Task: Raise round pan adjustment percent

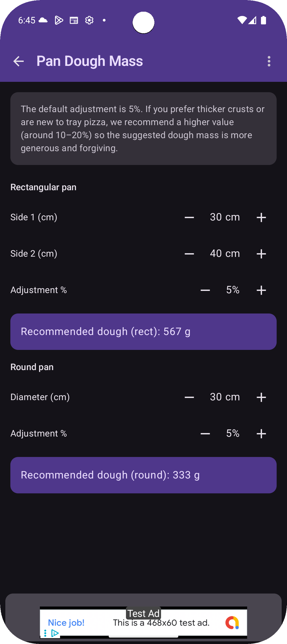Action: pyautogui.click(x=261, y=434)
